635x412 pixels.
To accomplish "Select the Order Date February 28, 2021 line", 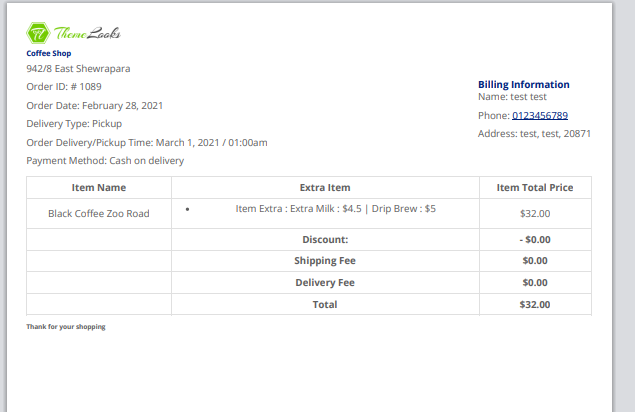I will pos(95,105).
